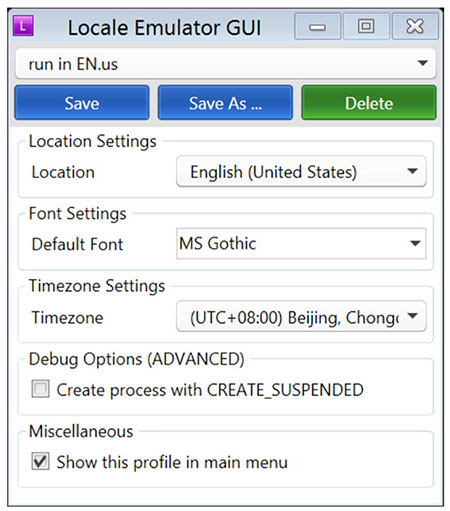Expand the Default Font list arrow
Viewport: 450px width, 511px height.
tap(415, 243)
